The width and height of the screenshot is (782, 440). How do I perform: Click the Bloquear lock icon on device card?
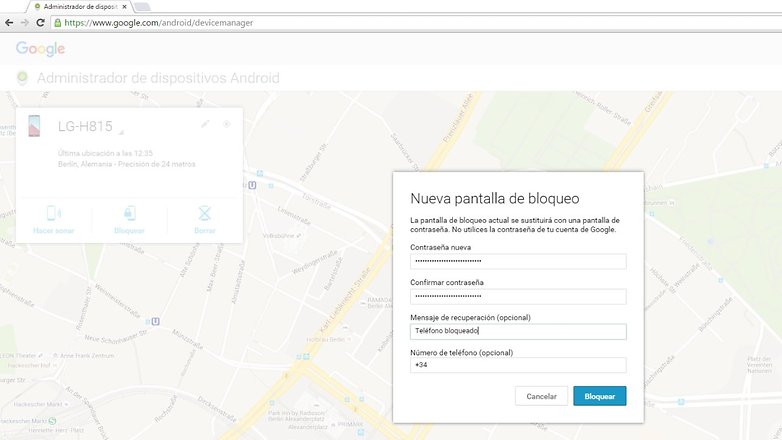[129, 214]
